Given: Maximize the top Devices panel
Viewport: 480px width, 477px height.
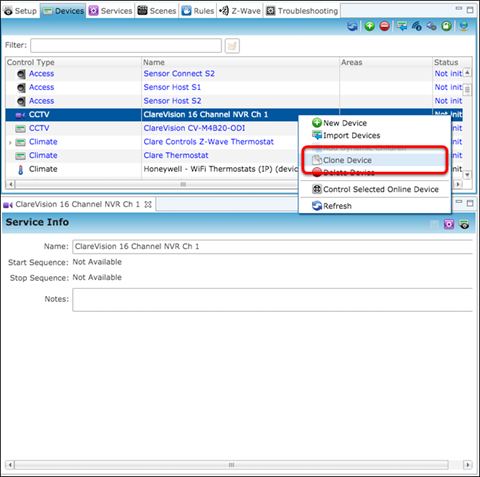Looking at the screenshot, I should (470, 10).
